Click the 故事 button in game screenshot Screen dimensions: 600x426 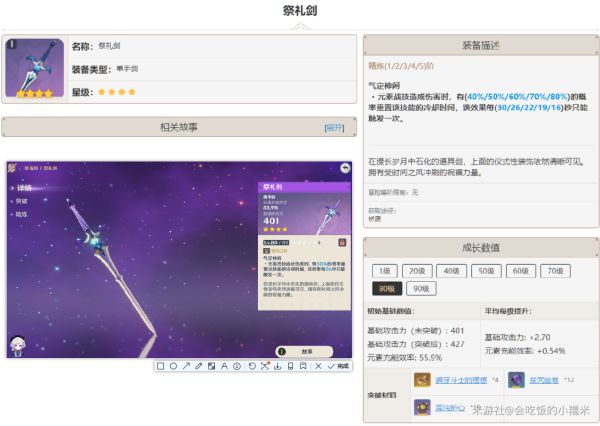[304, 351]
